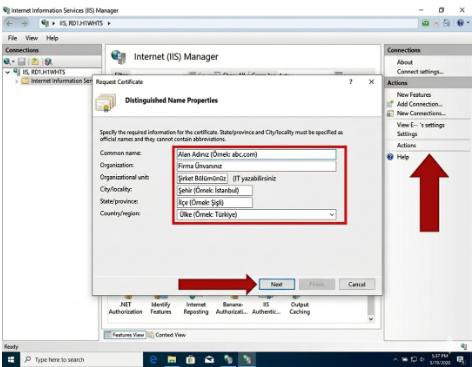Select IIS, RD1.H1WHTS server tree item

tap(44, 72)
